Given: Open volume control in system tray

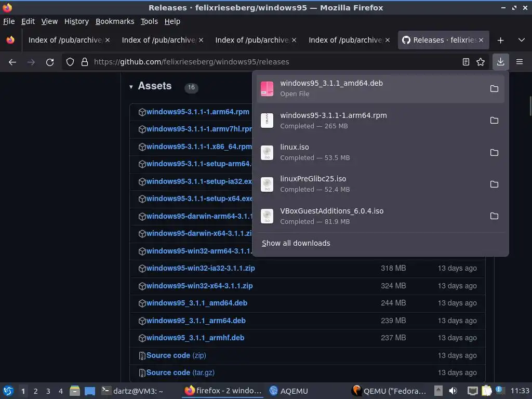Looking at the screenshot, I should pyautogui.click(x=453, y=391).
